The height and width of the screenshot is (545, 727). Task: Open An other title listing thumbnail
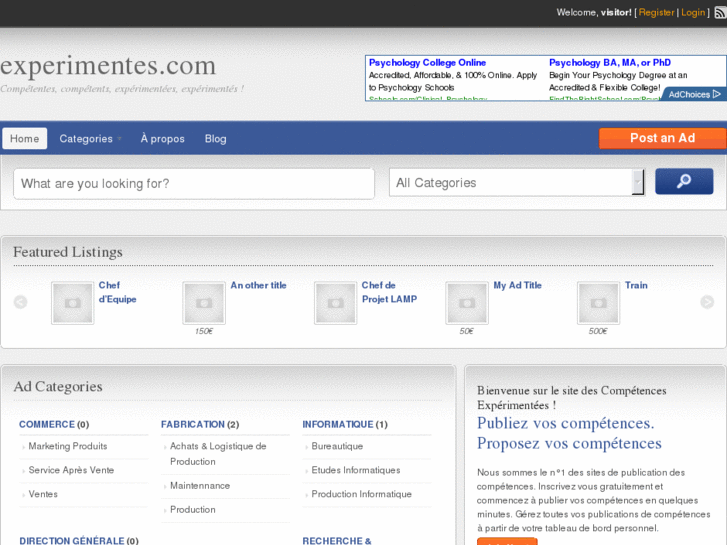(x=204, y=303)
